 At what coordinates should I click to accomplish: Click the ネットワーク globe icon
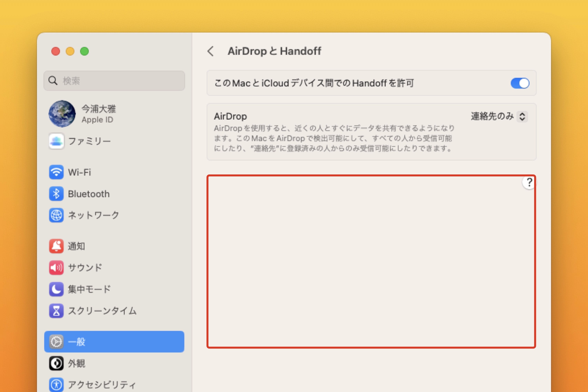[56, 215]
